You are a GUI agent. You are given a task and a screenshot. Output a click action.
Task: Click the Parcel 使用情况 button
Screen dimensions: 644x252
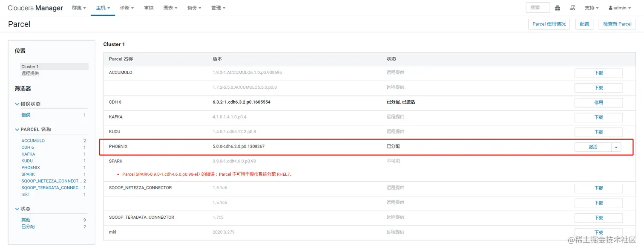tap(549, 24)
